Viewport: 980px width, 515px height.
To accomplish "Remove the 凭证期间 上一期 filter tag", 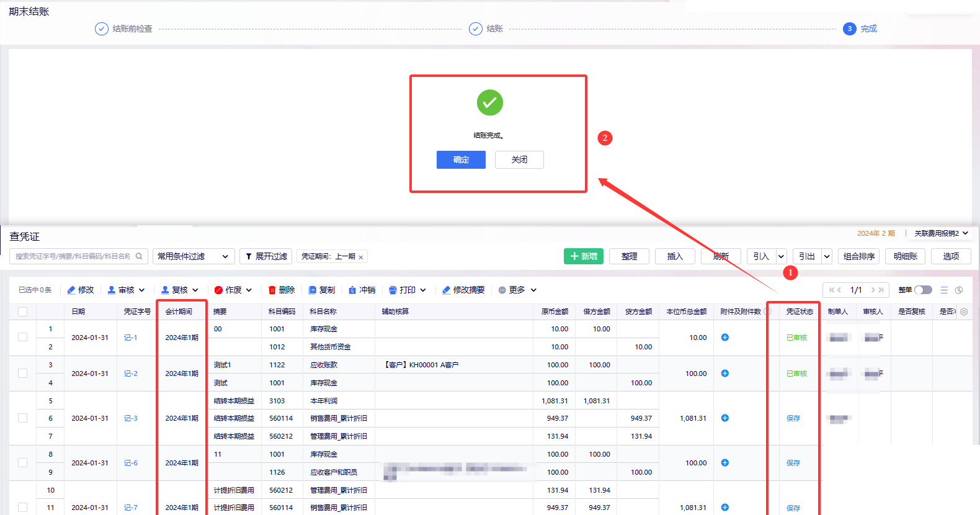I will tap(360, 257).
